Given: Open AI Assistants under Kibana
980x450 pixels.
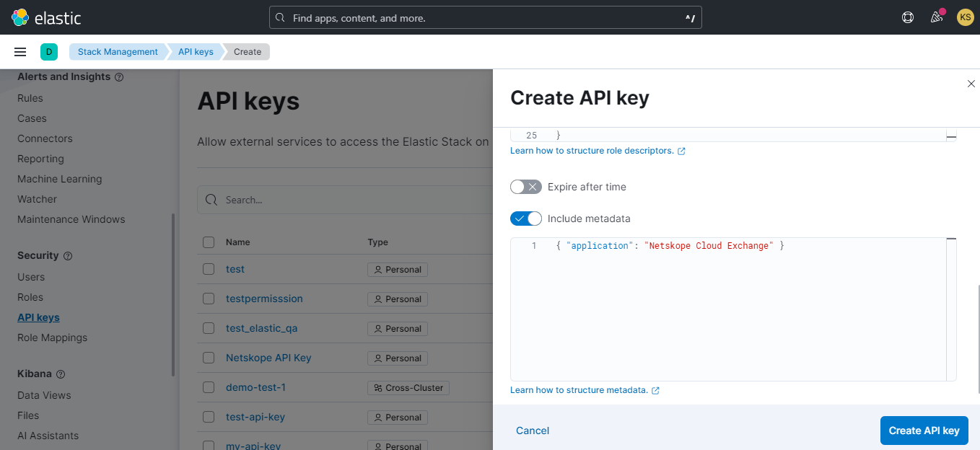Looking at the screenshot, I should 48,436.
